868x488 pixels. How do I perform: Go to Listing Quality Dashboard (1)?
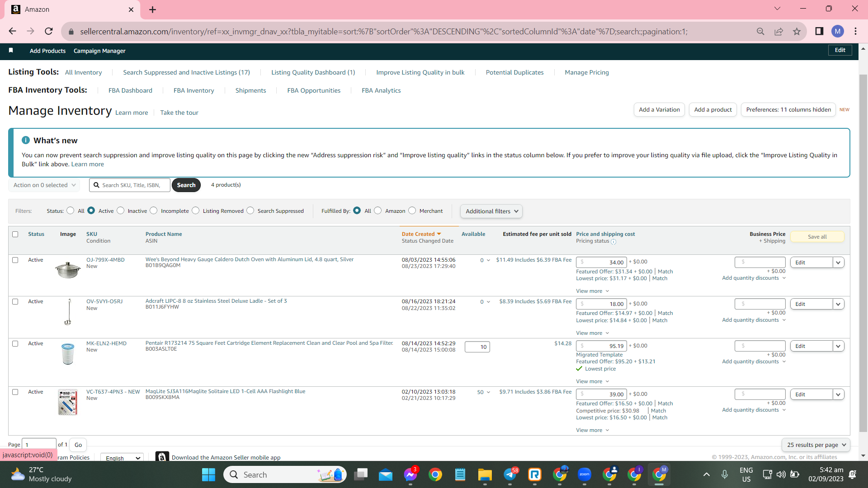pyautogui.click(x=313, y=72)
